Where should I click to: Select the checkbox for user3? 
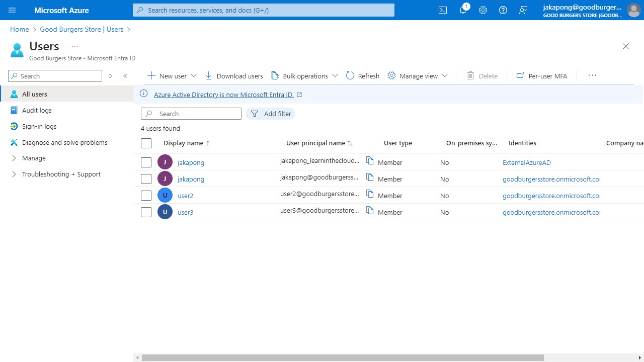tap(146, 212)
